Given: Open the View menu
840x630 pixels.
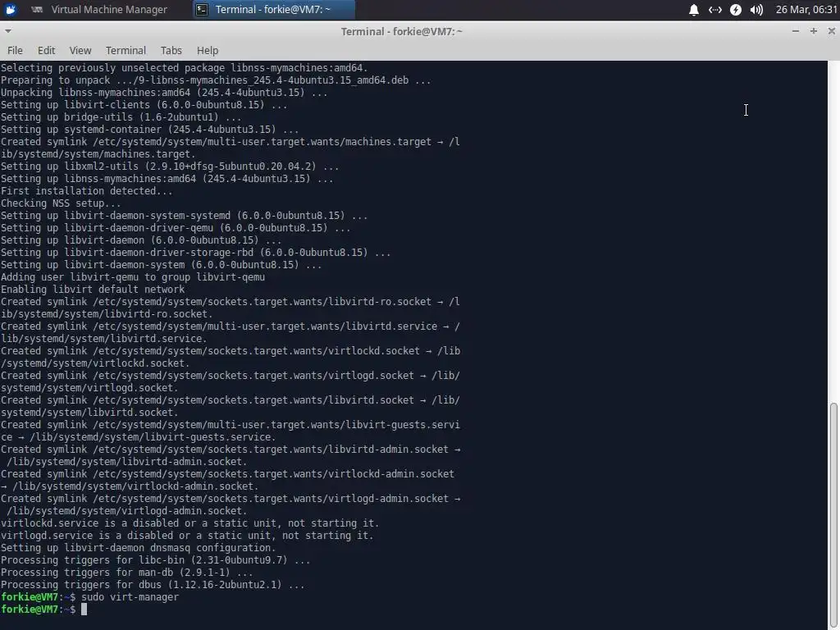Looking at the screenshot, I should [x=80, y=50].
